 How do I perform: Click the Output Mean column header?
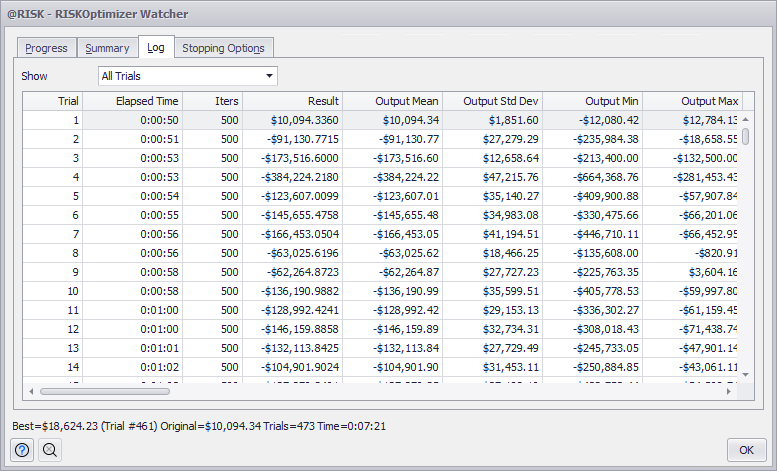click(392, 101)
